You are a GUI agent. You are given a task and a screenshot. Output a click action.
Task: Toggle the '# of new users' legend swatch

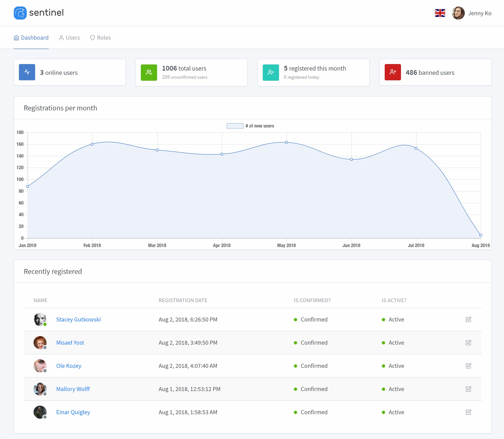(x=235, y=126)
